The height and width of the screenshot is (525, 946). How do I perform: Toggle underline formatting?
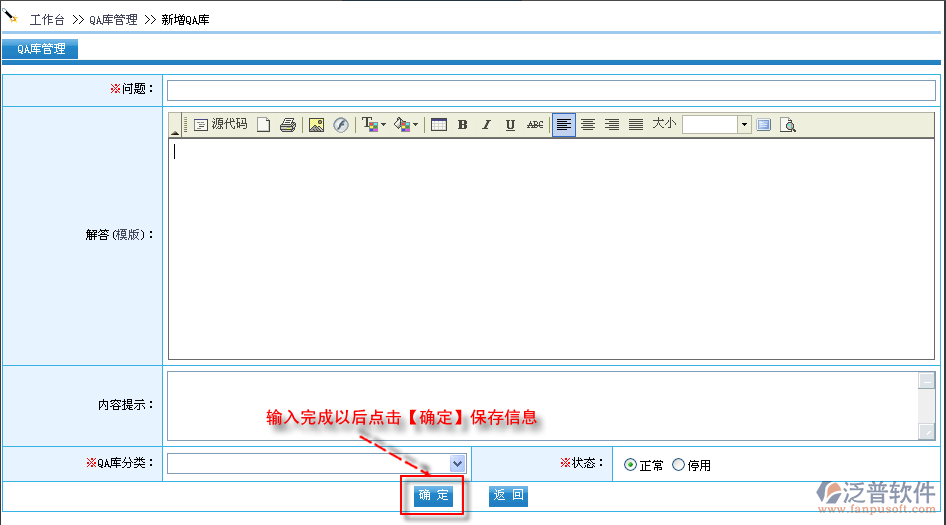(x=510, y=125)
